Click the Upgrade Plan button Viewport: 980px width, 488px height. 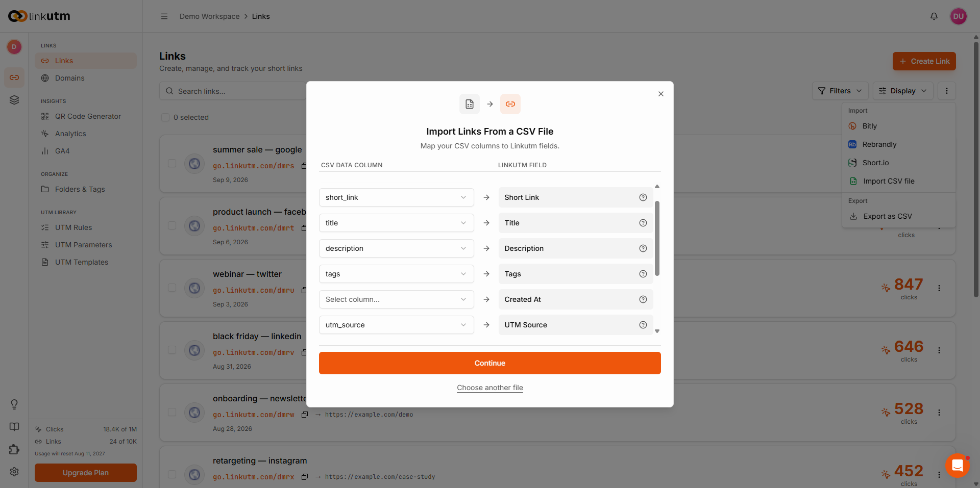click(86, 473)
